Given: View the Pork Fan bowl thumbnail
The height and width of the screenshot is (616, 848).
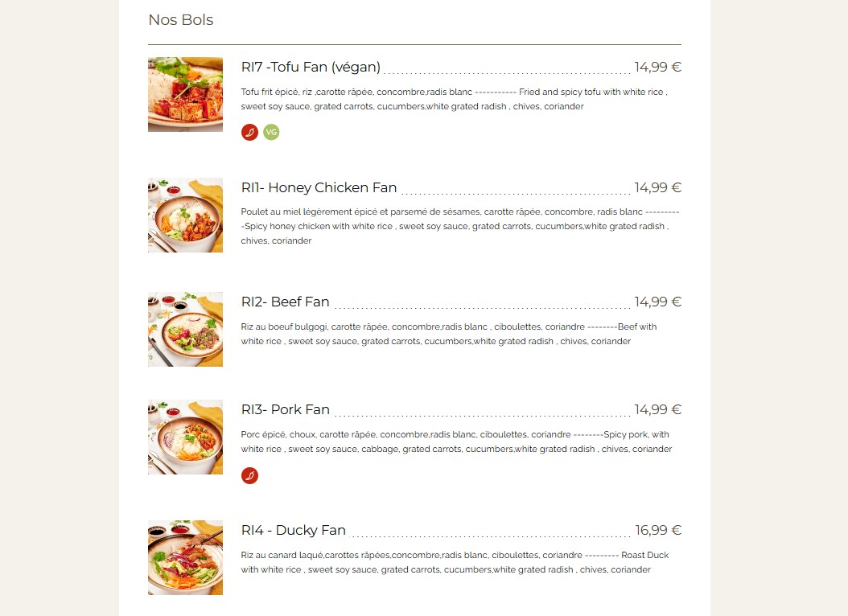Looking at the screenshot, I should [186, 437].
